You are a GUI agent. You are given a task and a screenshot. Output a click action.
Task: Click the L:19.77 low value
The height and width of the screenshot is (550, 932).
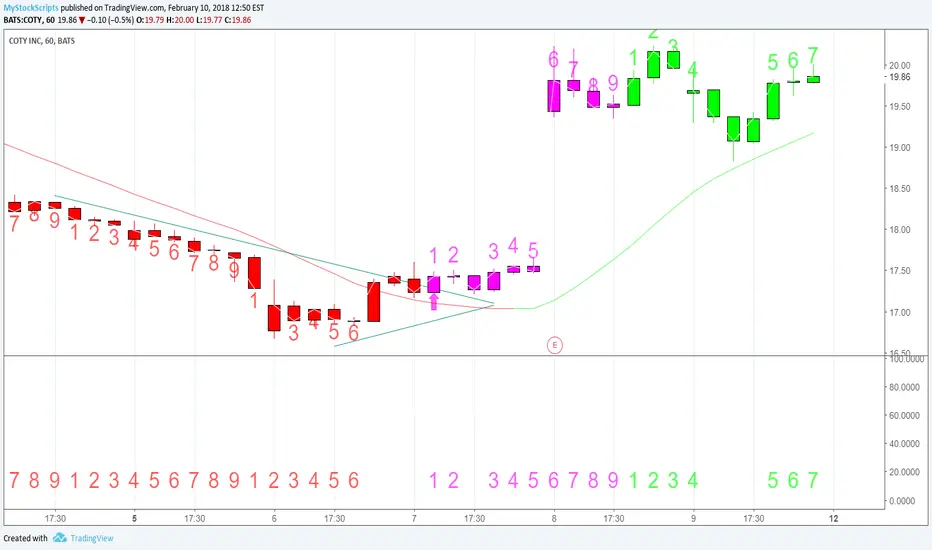pyautogui.click(x=209, y=20)
